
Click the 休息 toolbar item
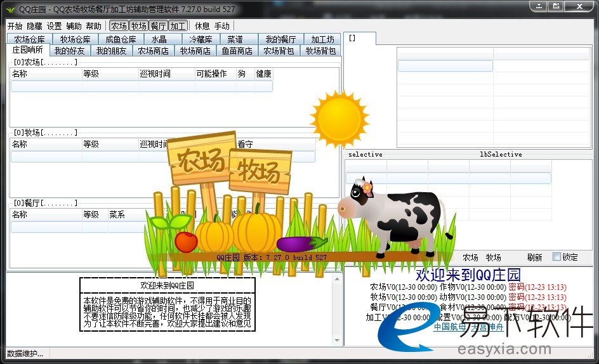click(x=202, y=26)
